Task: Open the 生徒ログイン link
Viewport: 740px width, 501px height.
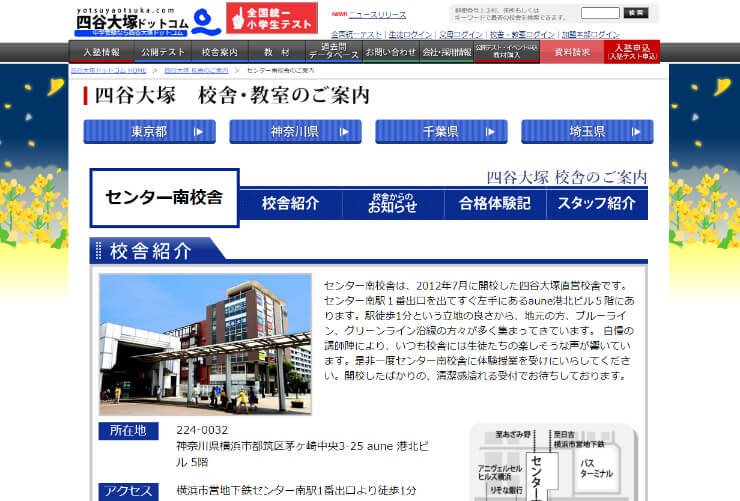Action: click(410, 34)
